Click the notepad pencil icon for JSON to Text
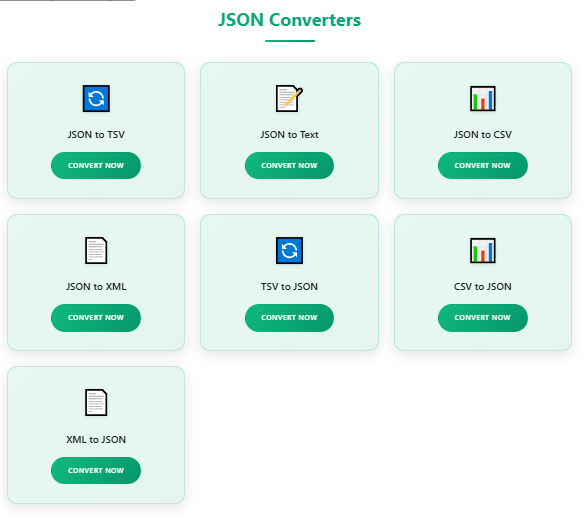Image resolution: width=585 pixels, height=523 pixels. point(289,99)
